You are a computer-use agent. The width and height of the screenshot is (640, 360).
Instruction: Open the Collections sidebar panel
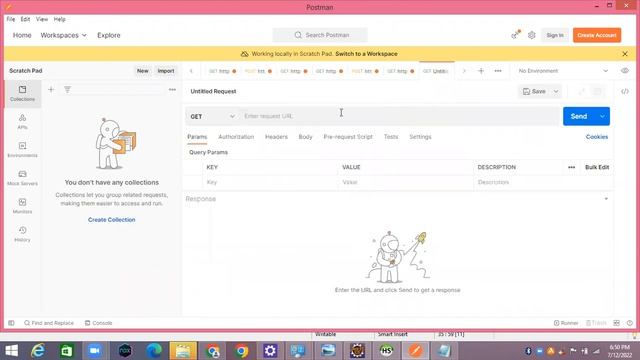pos(22,93)
